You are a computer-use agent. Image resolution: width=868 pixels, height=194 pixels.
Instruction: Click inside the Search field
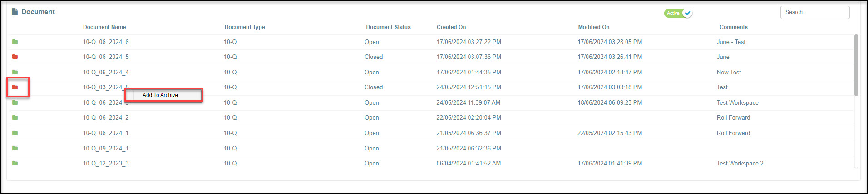815,12
